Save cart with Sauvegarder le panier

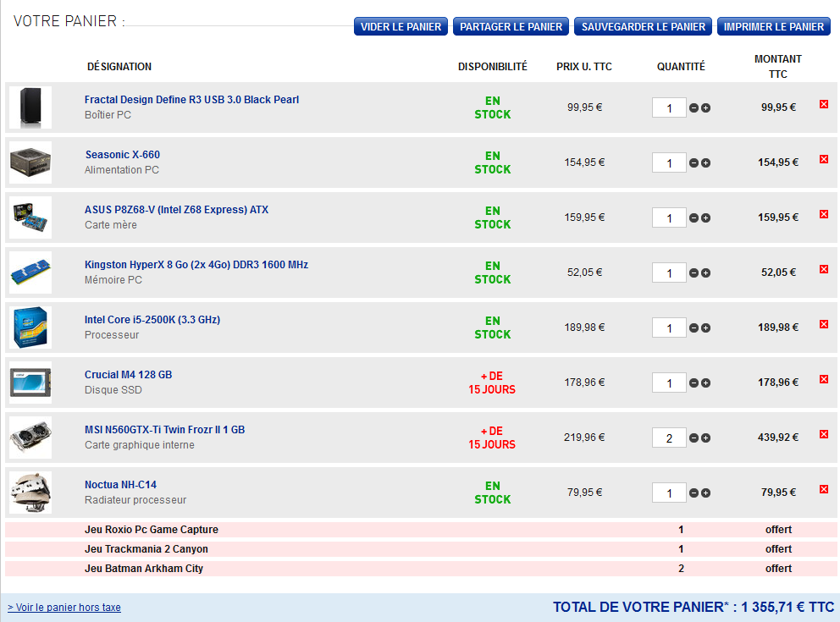coord(644,26)
